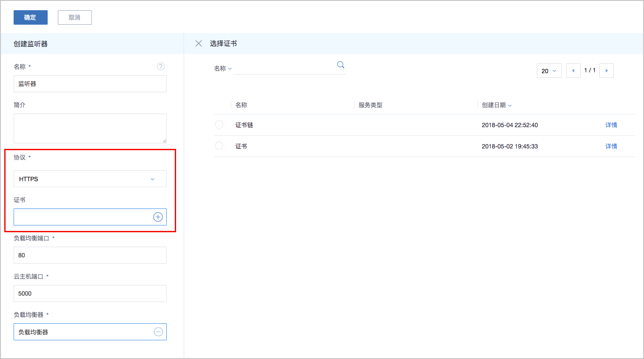Select the 证书 radio button

coord(219,146)
